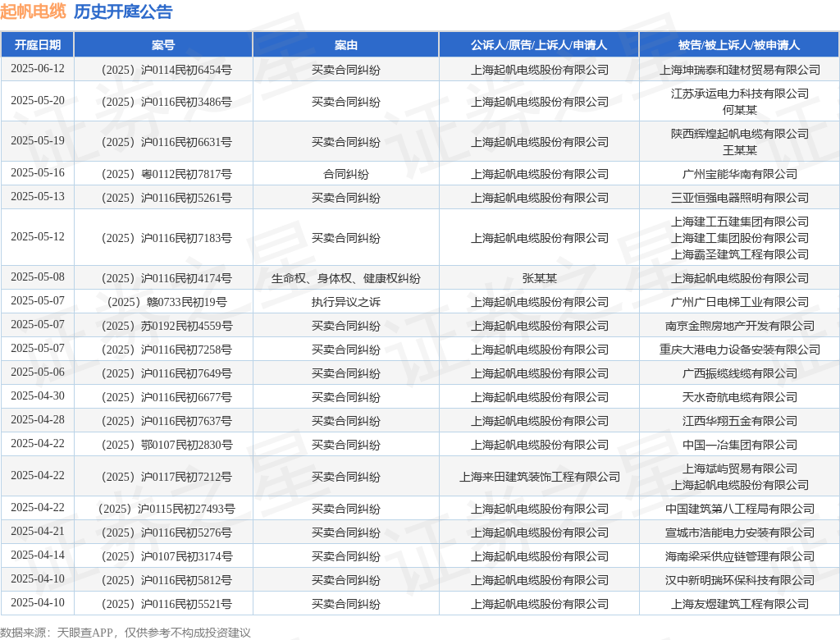Click defendant 中国建筑第八工程局有限公司
This screenshot has width=840, height=640.
[x=739, y=509]
